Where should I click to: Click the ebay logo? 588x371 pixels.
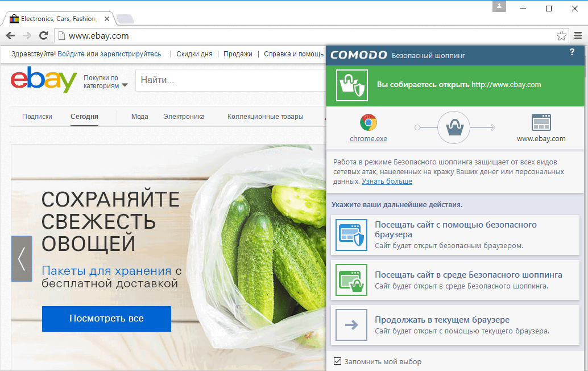(44, 79)
